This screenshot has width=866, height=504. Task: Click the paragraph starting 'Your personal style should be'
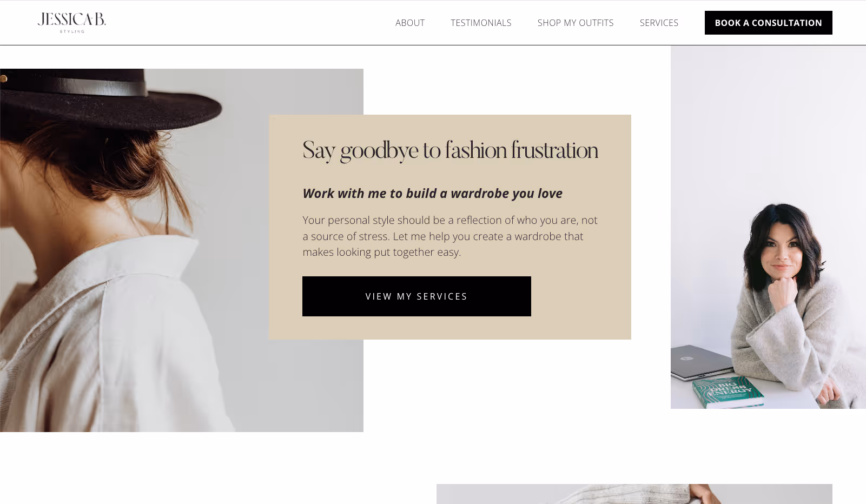coord(450,236)
